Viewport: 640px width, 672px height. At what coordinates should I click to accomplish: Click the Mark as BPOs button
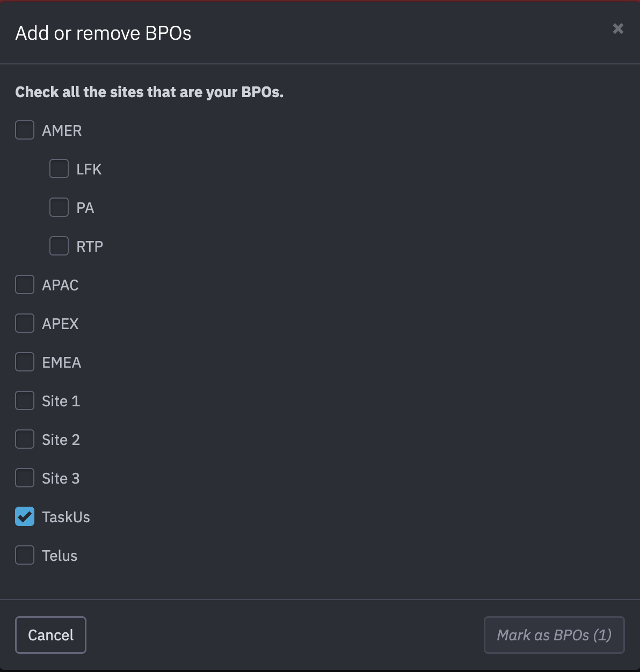click(554, 634)
